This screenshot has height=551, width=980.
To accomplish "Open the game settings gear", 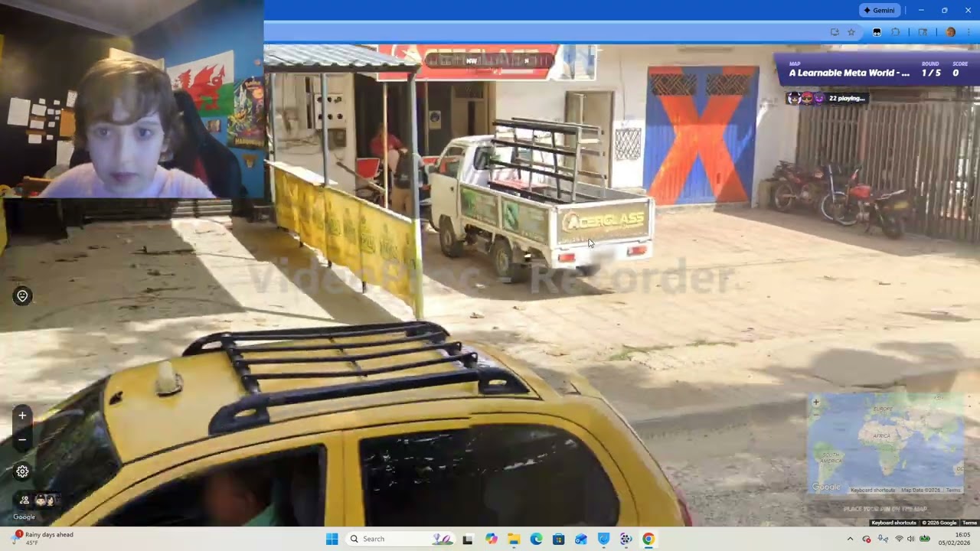I will tap(22, 471).
